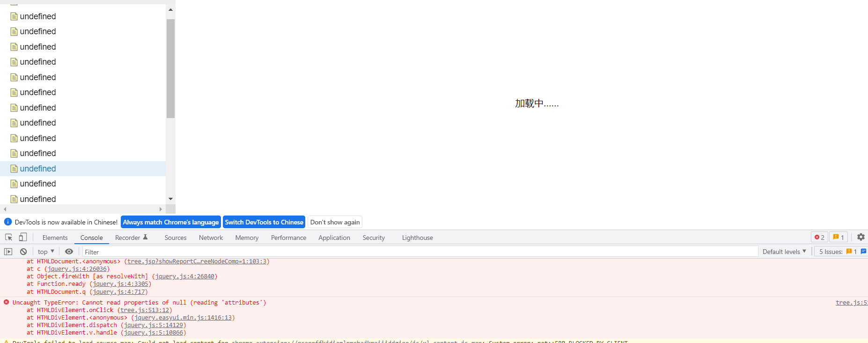Select the Application tab
The image size is (868, 343).
click(334, 238)
